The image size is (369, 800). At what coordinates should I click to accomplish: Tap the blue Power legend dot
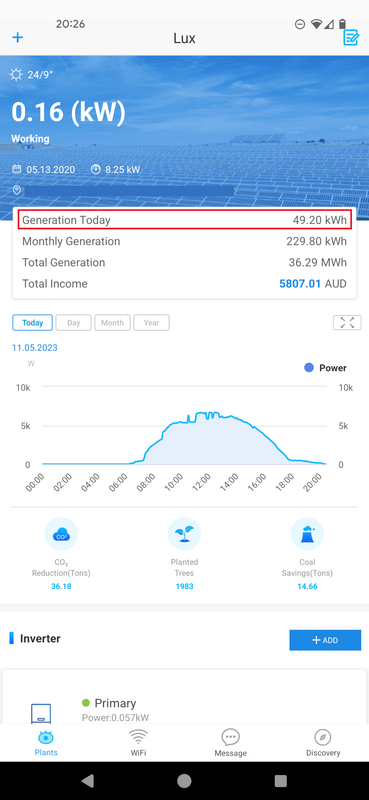click(309, 367)
